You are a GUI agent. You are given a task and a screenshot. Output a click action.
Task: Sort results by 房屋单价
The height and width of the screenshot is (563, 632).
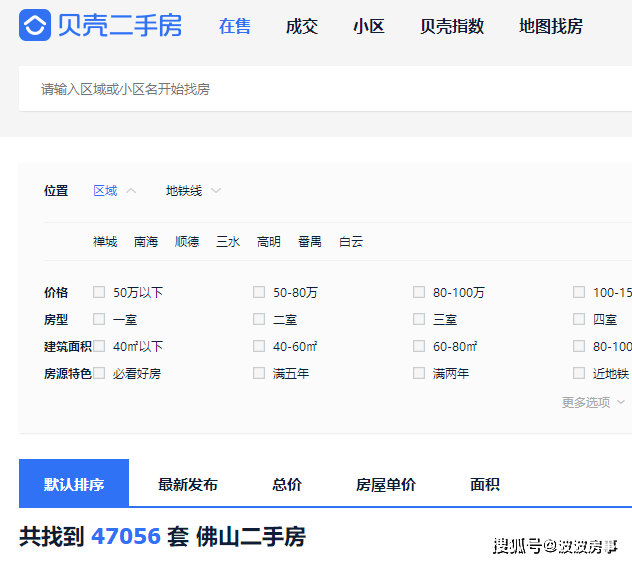[386, 484]
